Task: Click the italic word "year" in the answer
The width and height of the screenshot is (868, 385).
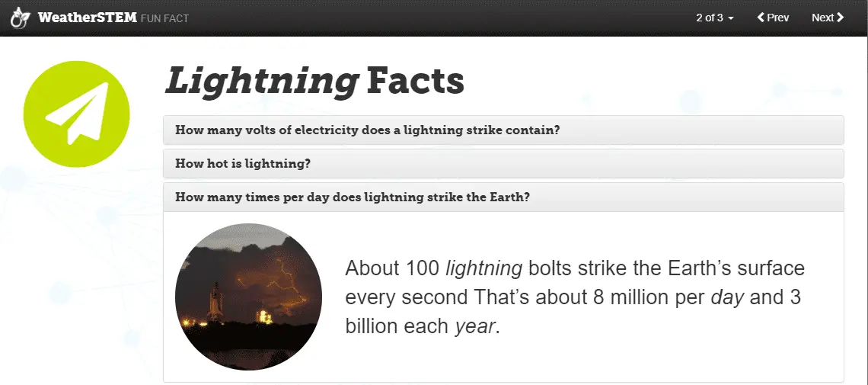Action: 474,326
